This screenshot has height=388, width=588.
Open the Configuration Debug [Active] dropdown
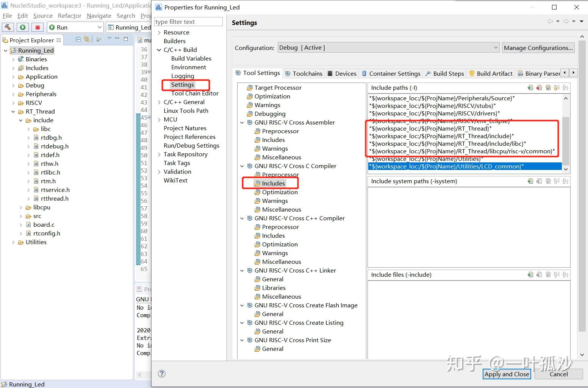tap(389, 48)
